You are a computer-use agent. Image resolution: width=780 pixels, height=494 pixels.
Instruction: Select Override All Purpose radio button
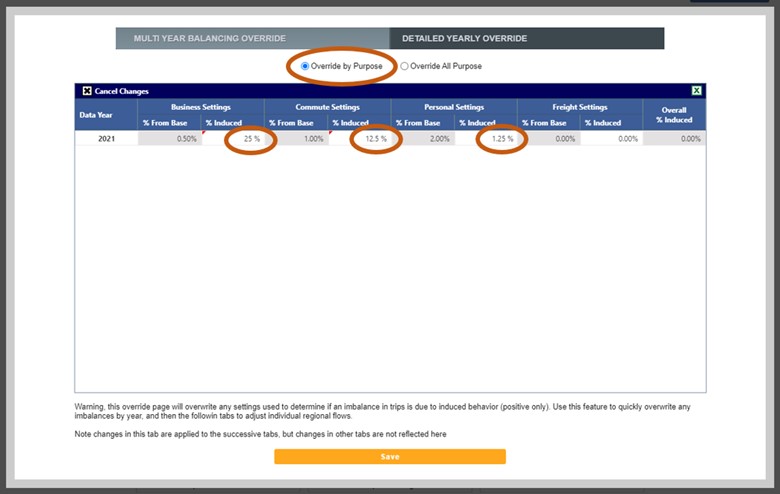(x=405, y=66)
